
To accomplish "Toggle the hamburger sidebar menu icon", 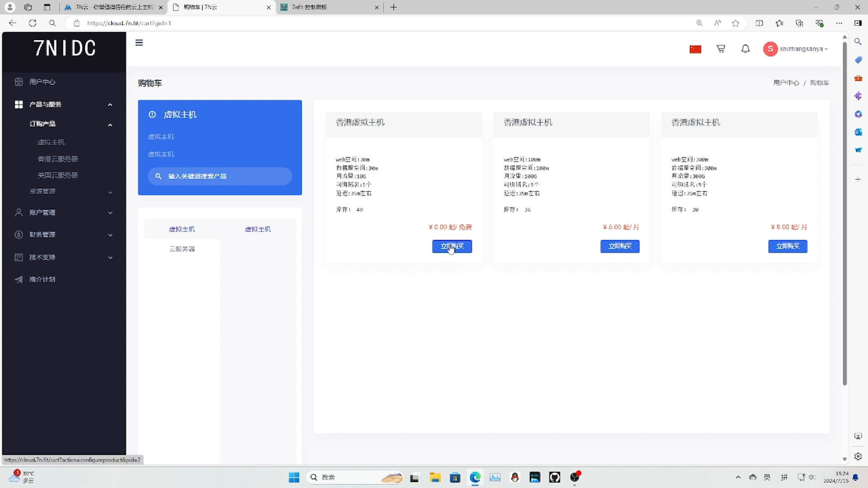I will pos(139,42).
